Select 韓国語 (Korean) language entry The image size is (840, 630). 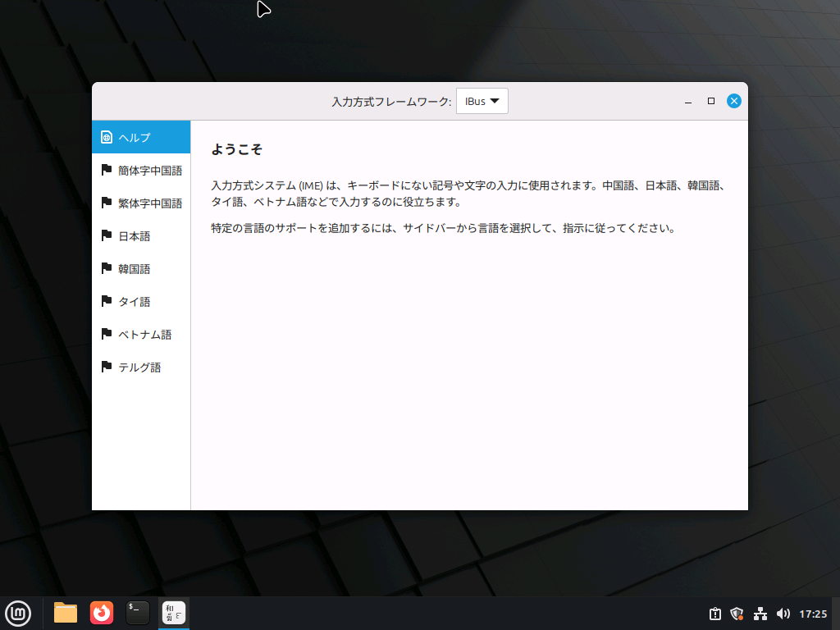135,268
